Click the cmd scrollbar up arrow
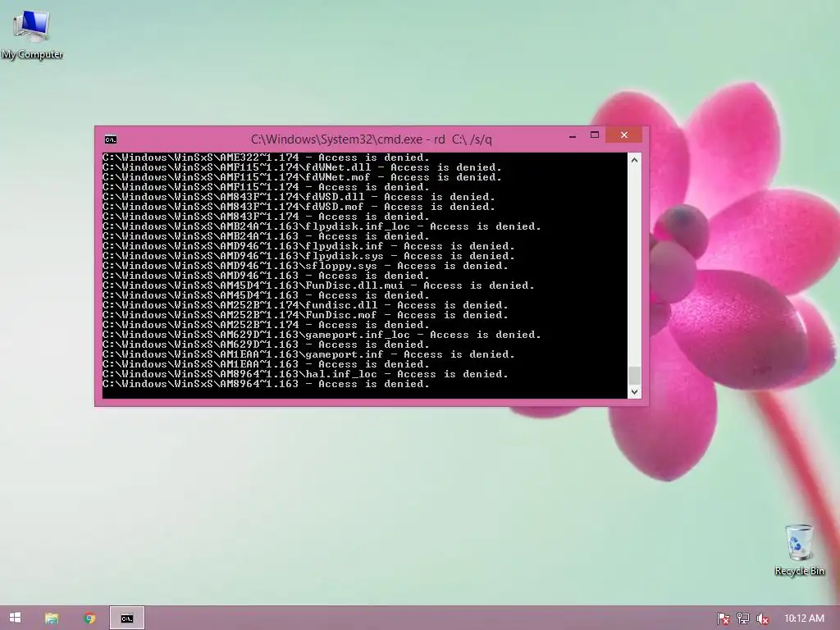This screenshot has width=840, height=630. [x=634, y=160]
